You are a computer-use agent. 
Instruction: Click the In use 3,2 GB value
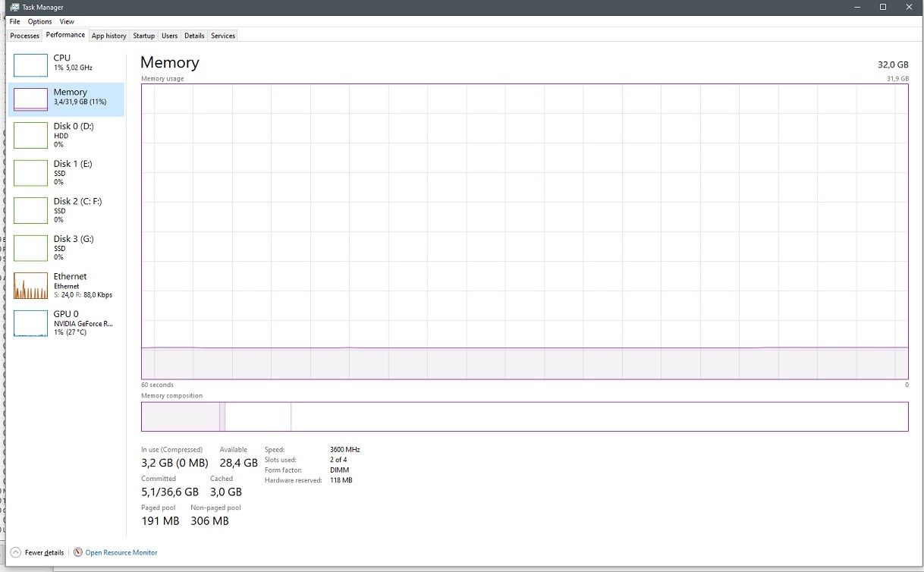click(x=174, y=463)
